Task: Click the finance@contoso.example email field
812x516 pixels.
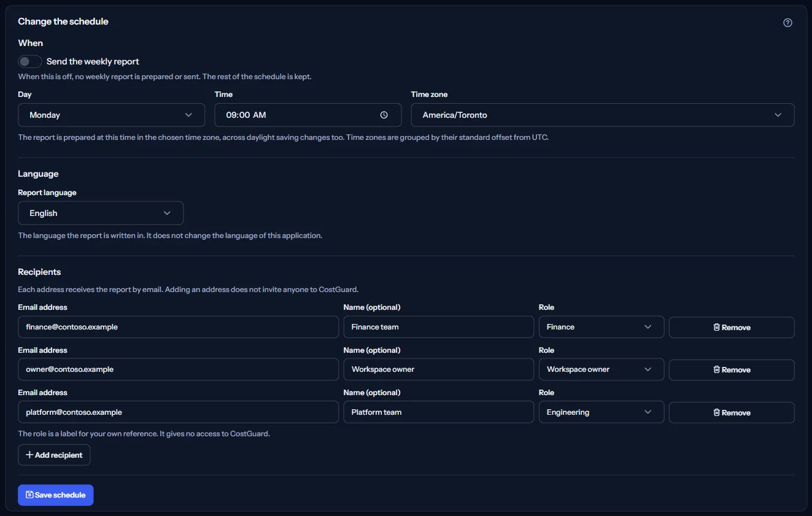Action: click(179, 327)
